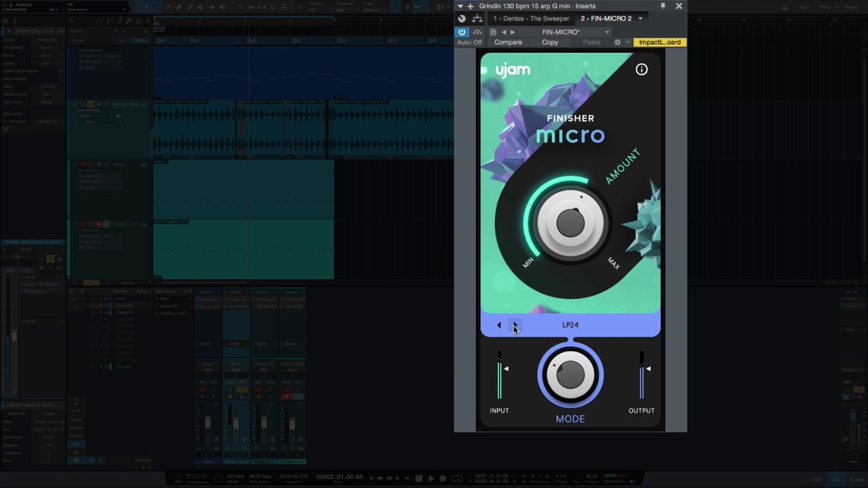Screen dimensions: 868x488
Task: Click the 90.00 tempo value
Action: coord(591,476)
